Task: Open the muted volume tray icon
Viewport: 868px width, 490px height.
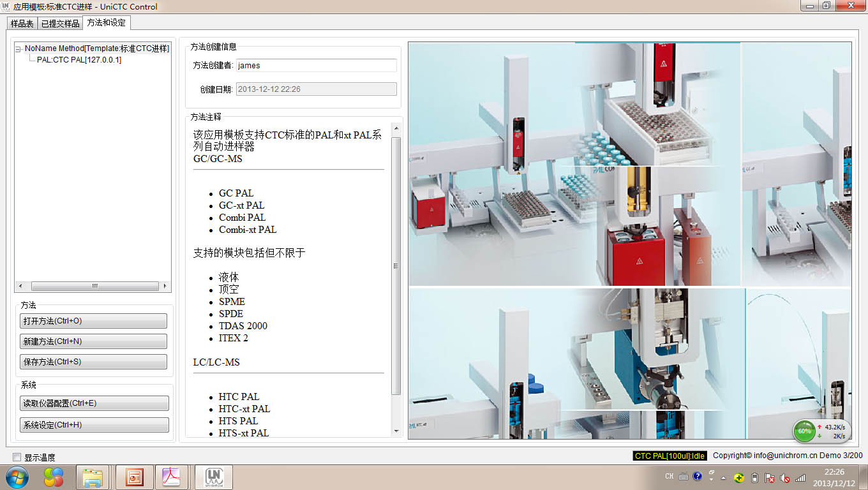Action: tap(785, 477)
